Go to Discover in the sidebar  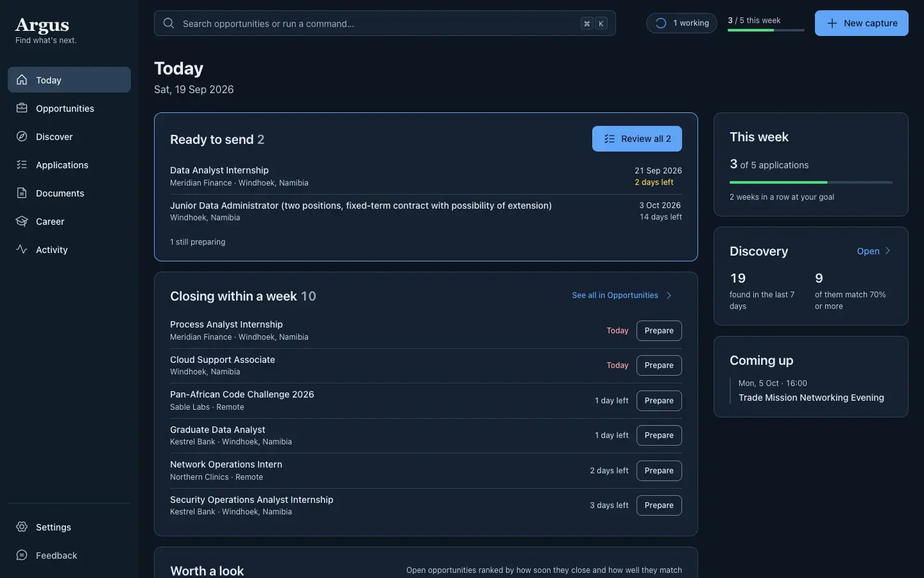pos(69,136)
